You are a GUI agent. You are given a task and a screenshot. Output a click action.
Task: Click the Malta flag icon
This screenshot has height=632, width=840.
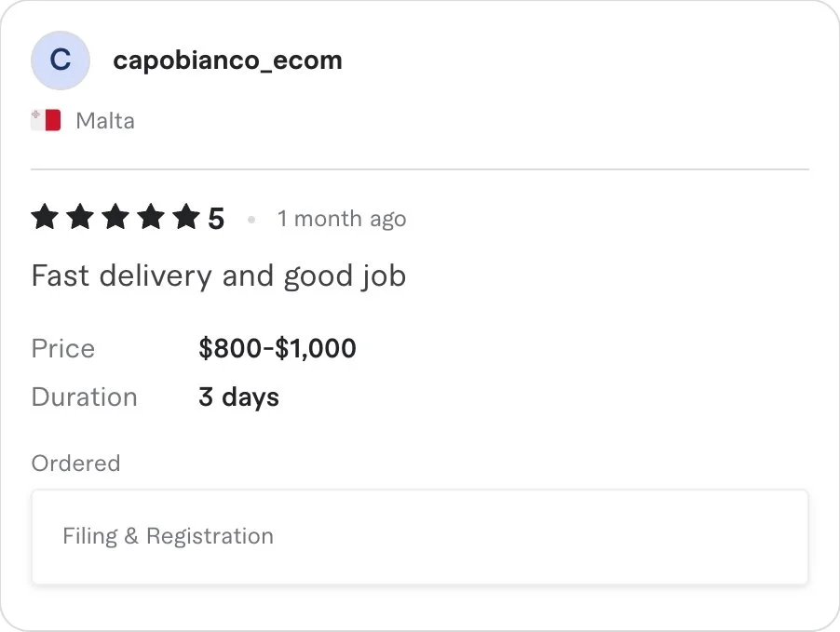point(46,120)
